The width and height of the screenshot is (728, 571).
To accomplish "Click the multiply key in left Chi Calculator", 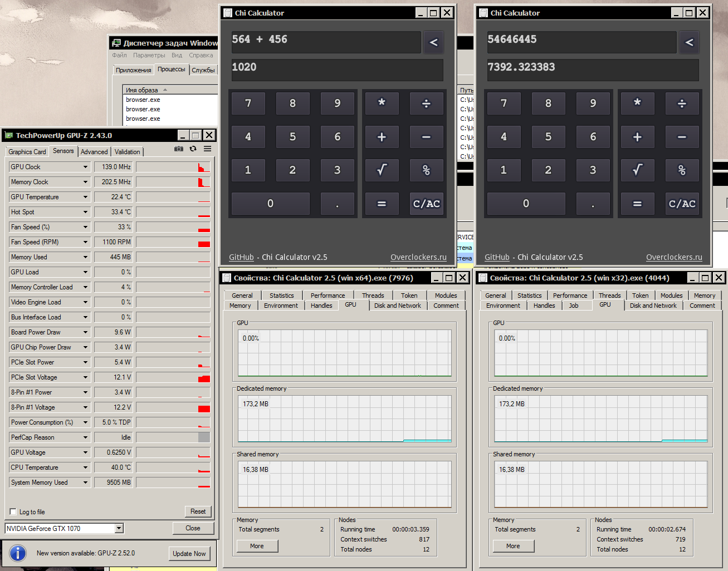I will coord(382,104).
